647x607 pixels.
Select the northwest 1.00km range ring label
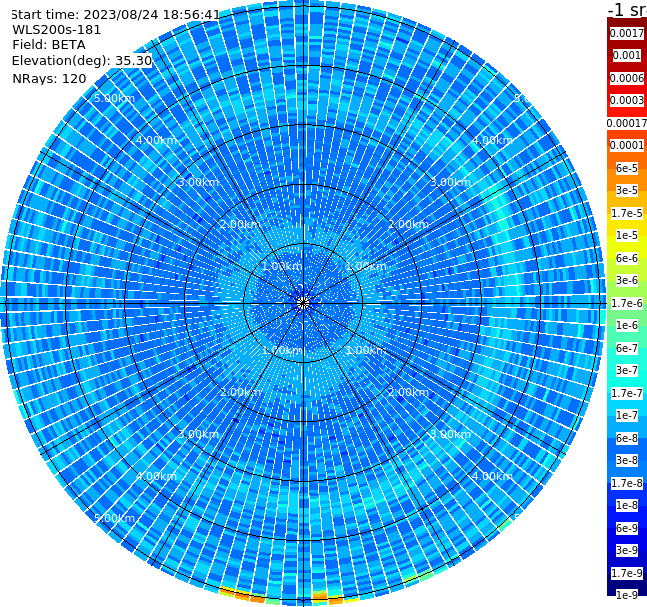(283, 266)
